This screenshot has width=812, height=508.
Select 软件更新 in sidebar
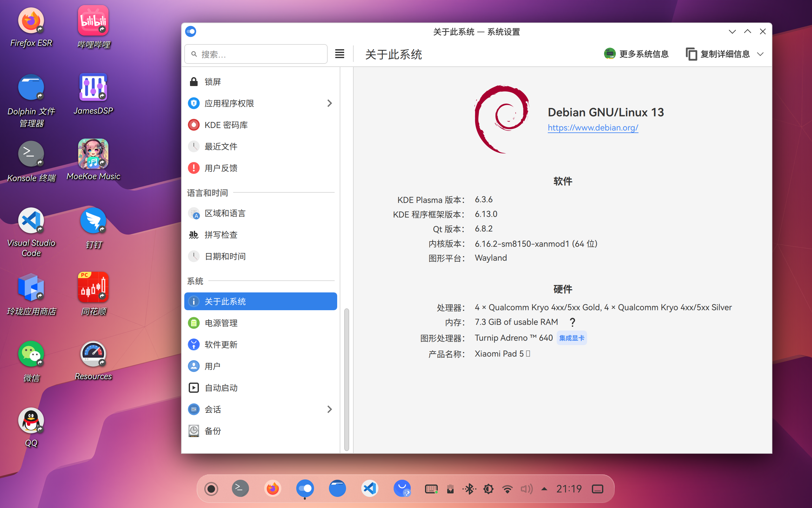[260, 344]
